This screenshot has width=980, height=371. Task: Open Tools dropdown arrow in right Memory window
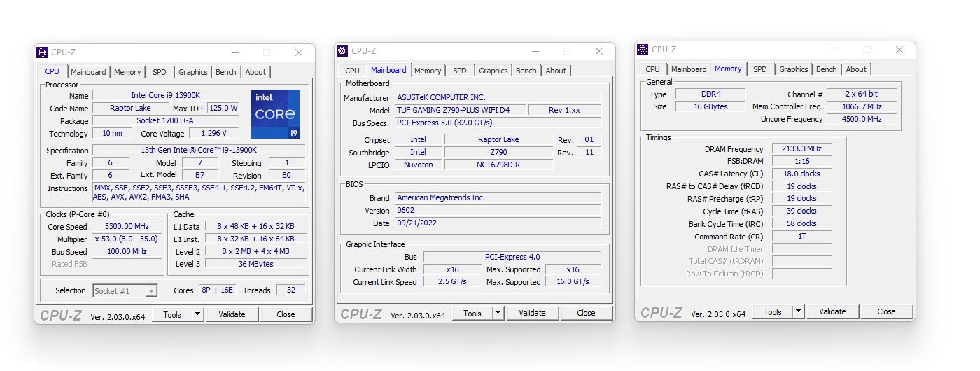point(799,311)
